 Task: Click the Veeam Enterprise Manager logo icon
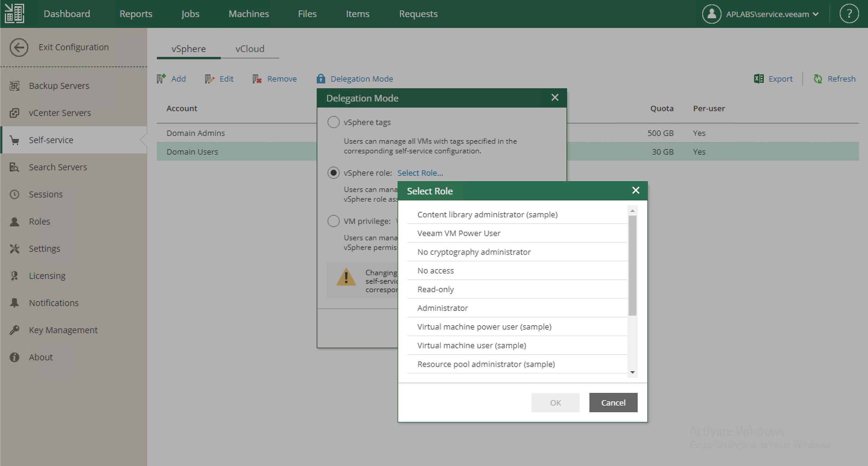[x=15, y=14]
